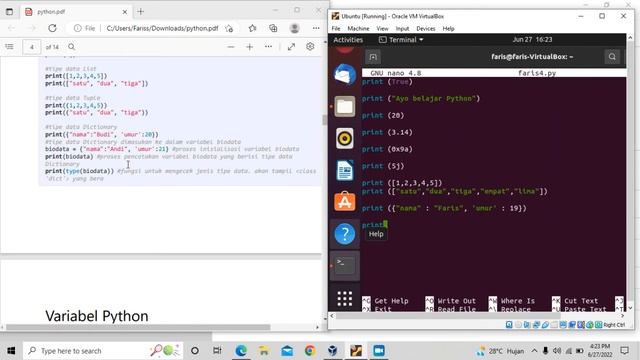Viewport: 640px width, 360px height.
Task: Open PDF viewer settings gear
Action: click(x=310, y=47)
